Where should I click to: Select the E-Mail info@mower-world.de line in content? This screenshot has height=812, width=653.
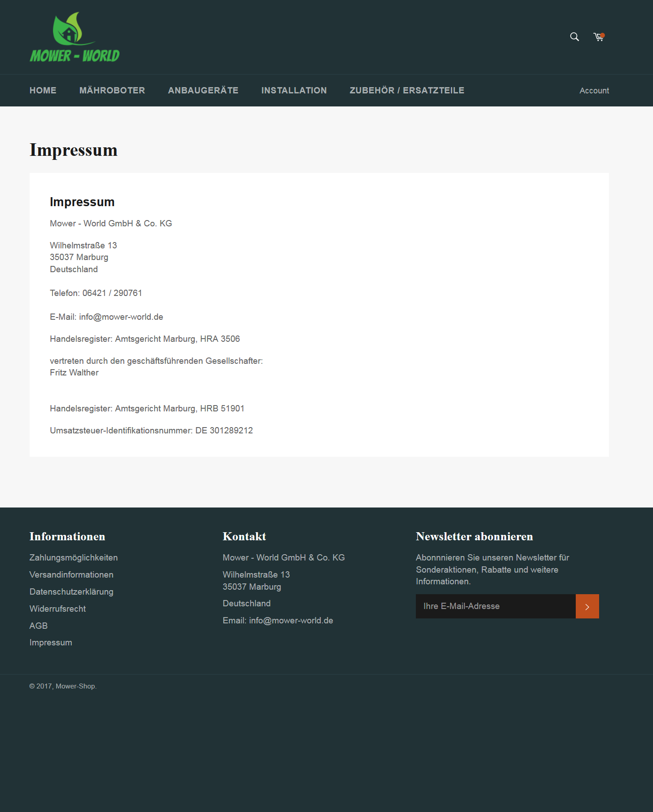pyautogui.click(x=106, y=317)
